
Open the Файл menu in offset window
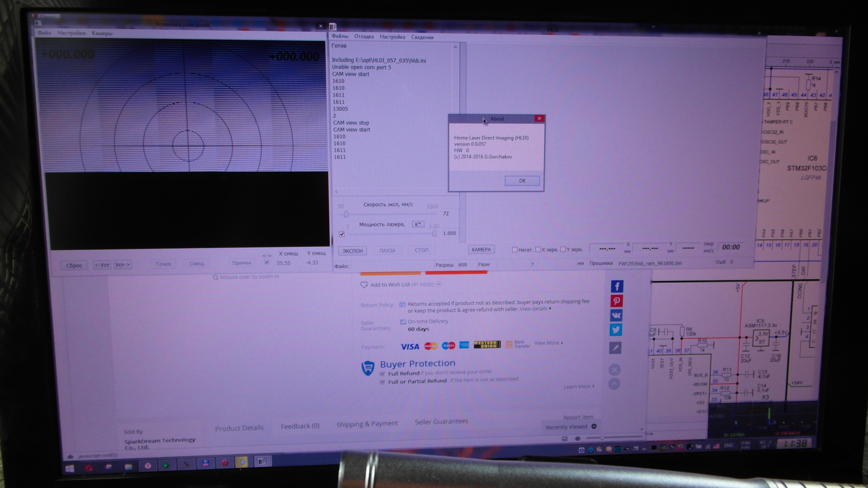[45, 33]
